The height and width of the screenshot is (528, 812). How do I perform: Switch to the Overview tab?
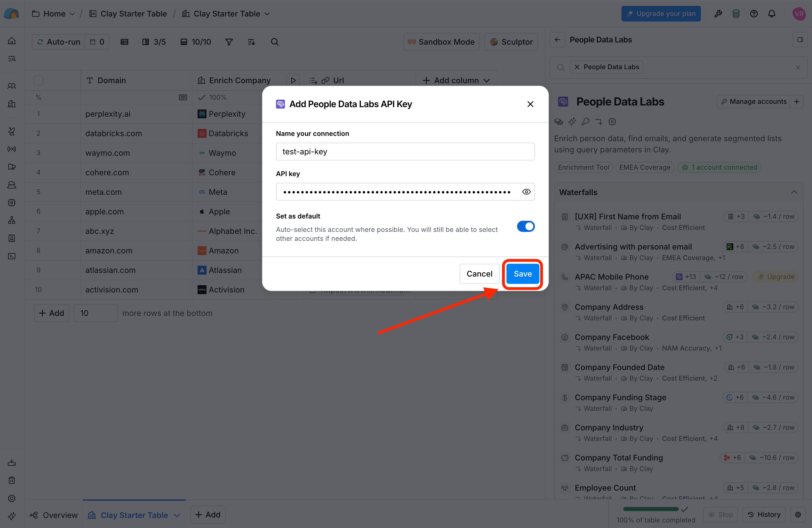pos(54,515)
